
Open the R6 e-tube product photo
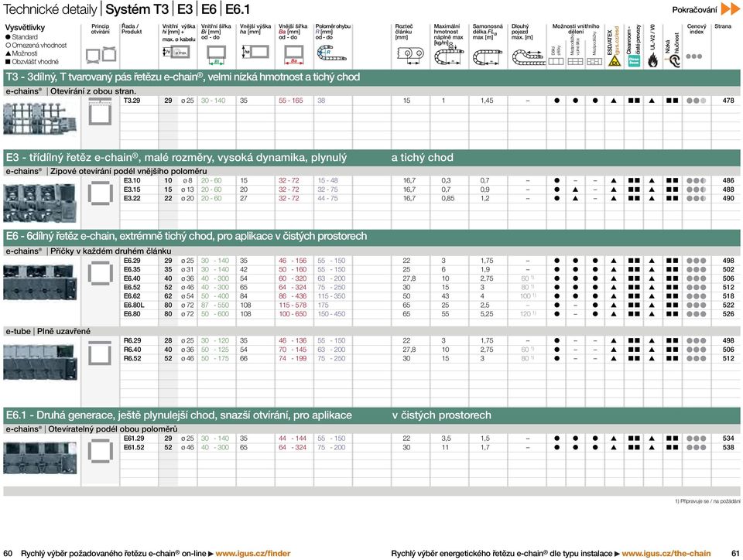(x=39, y=362)
